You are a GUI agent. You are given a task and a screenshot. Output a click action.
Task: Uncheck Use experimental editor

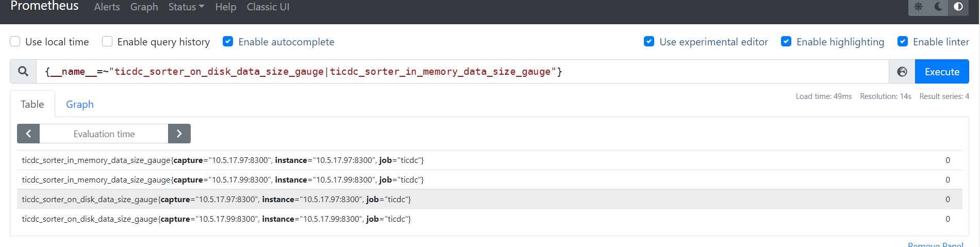pos(649,42)
